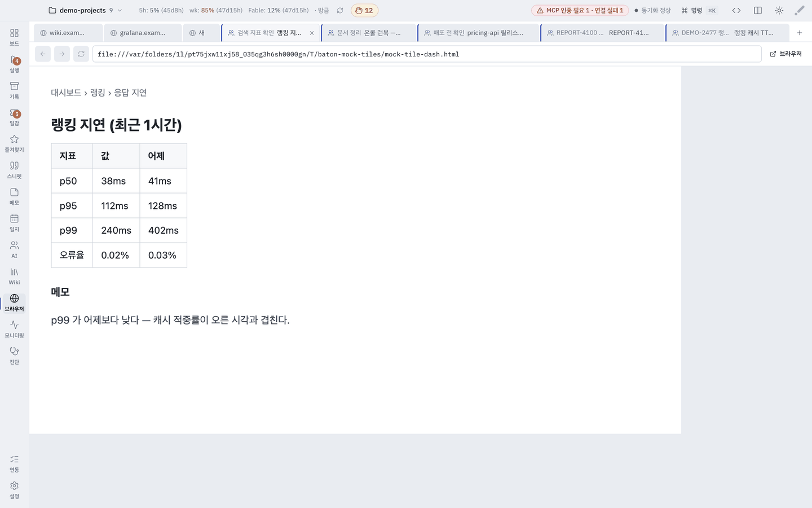Click the 5h: 5% usage indicator
Image resolution: width=812 pixels, height=508 pixels.
point(161,10)
